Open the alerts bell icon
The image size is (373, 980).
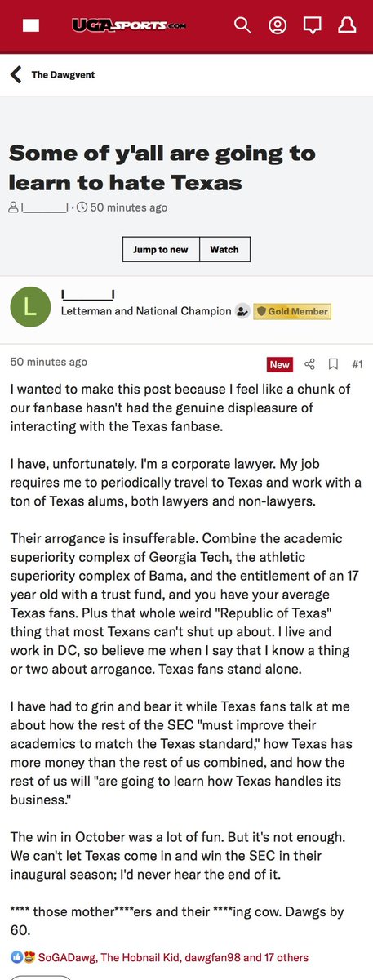(346, 25)
